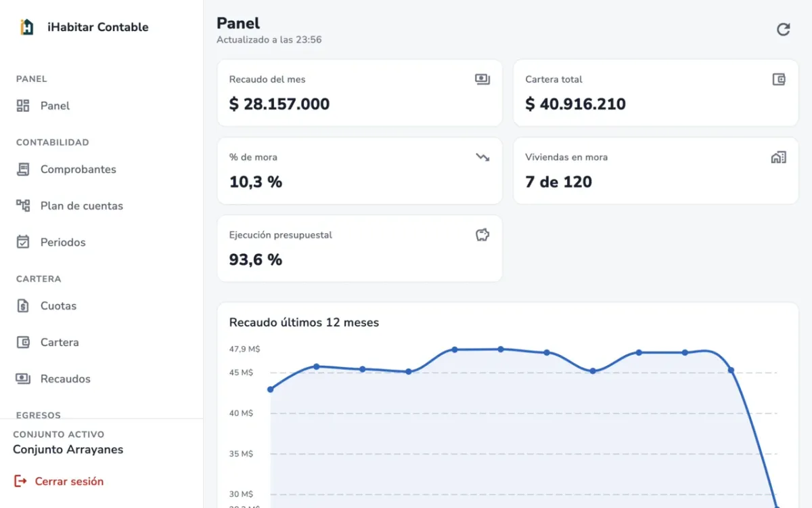Click the trending-down icon on % de mora card
This screenshot has width=812, height=508.
click(x=482, y=157)
